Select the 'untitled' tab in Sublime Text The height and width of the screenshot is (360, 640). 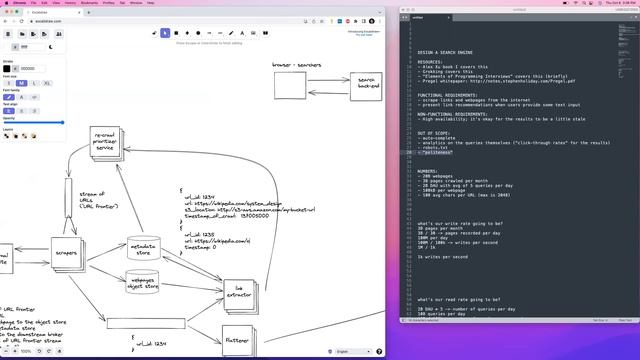click(x=431, y=18)
